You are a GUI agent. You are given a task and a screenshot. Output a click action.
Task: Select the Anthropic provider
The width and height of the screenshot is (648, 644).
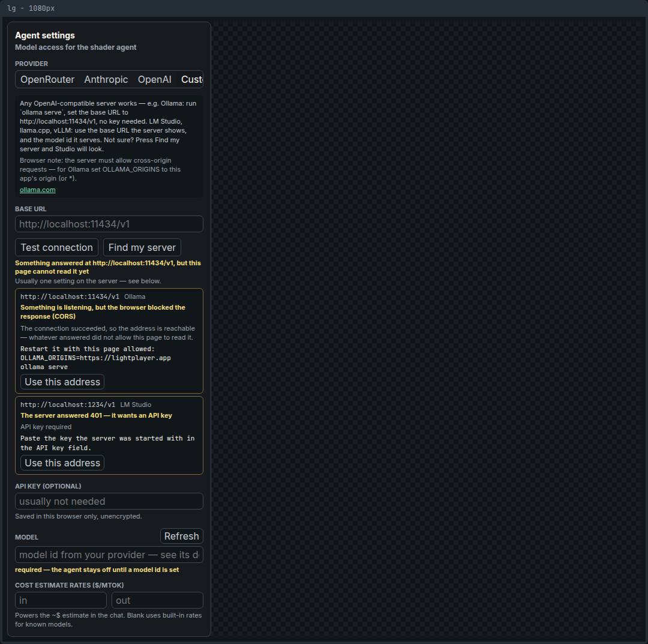pos(106,79)
